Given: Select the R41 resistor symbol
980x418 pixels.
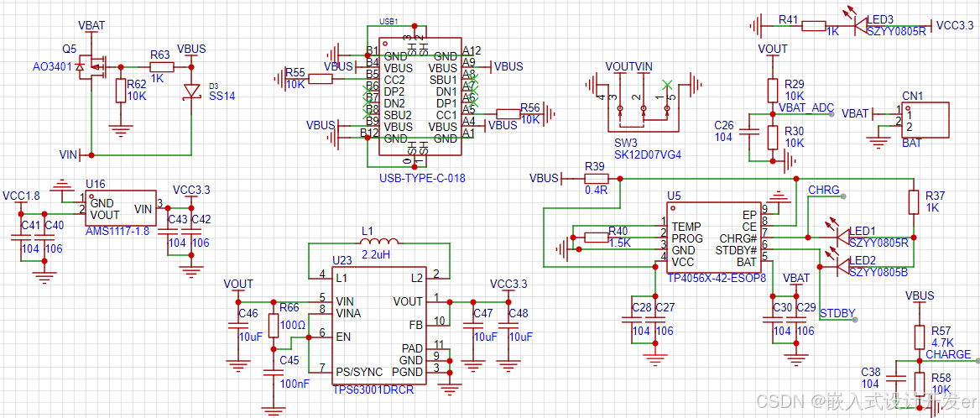Looking at the screenshot, I should 814,26.
